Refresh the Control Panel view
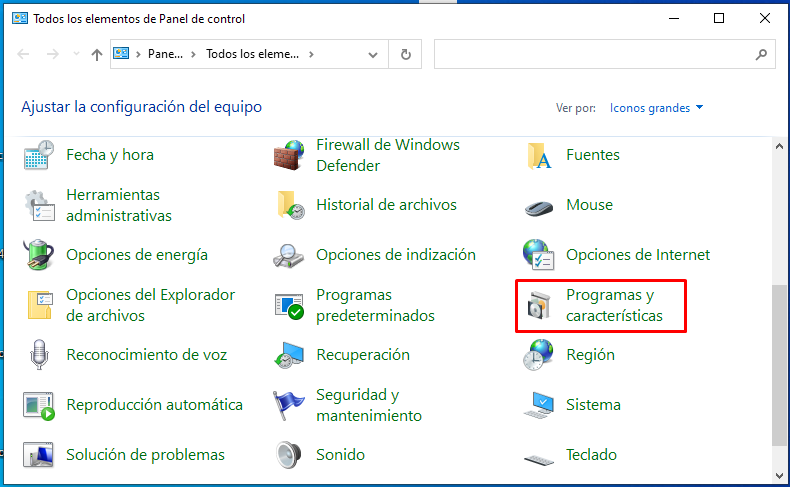 (406, 54)
